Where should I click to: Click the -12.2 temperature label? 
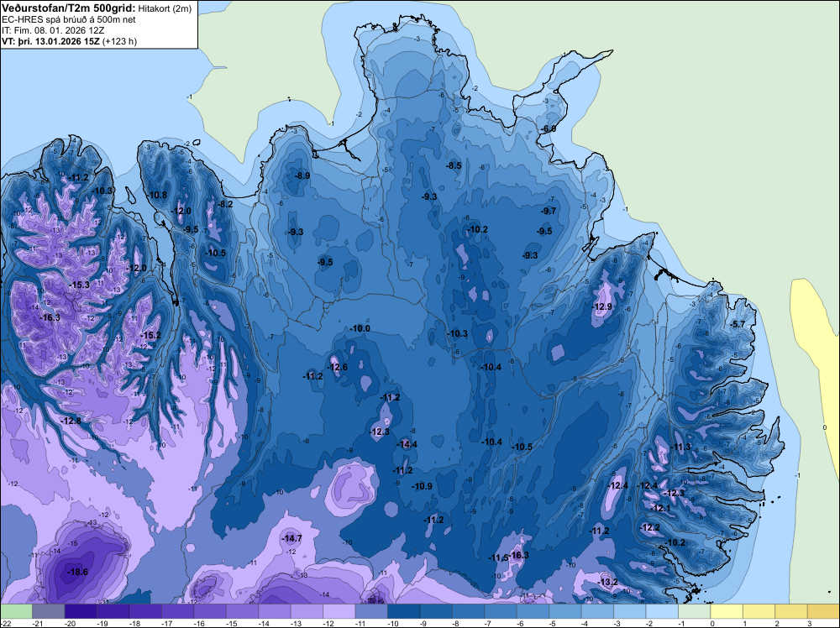(x=650, y=527)
